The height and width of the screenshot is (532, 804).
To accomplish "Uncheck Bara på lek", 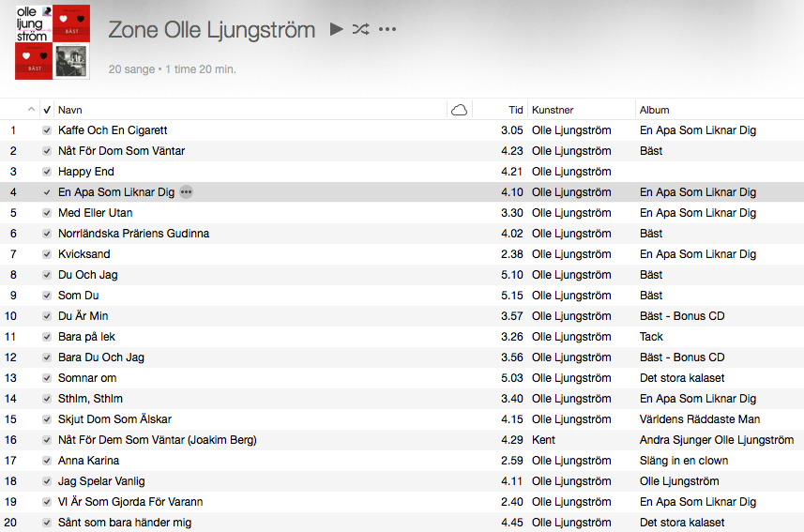I will click(47, 337).
